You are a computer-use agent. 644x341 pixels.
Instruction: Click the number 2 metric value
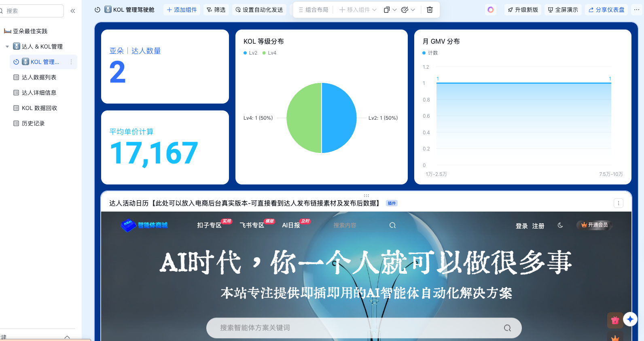tap(117, 72)
